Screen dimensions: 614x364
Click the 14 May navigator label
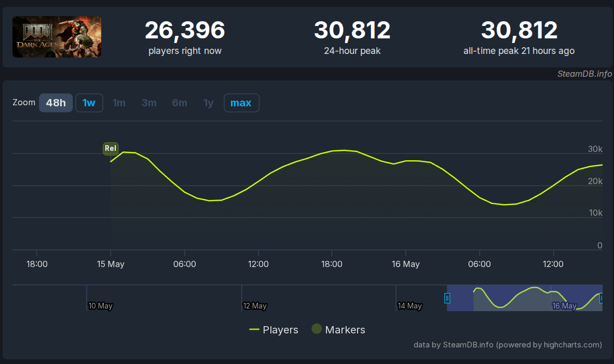pyautogui.click(x=410, y=306)
